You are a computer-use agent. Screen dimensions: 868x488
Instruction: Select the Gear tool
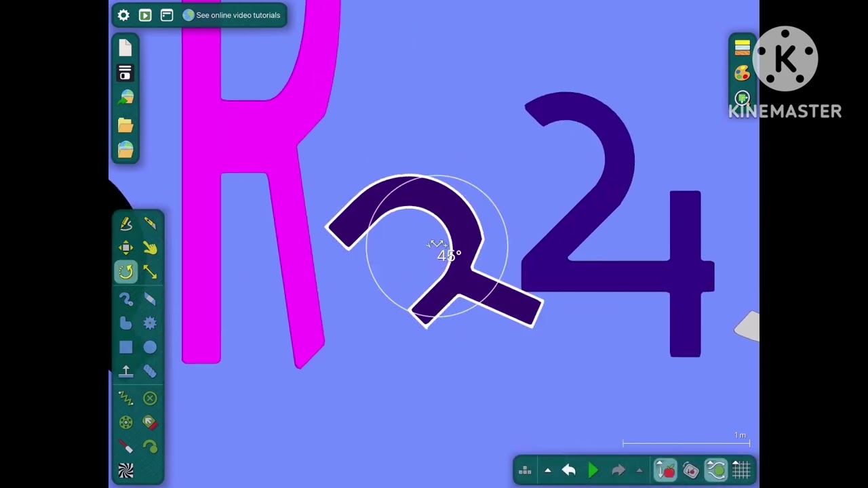coord(150,323)
